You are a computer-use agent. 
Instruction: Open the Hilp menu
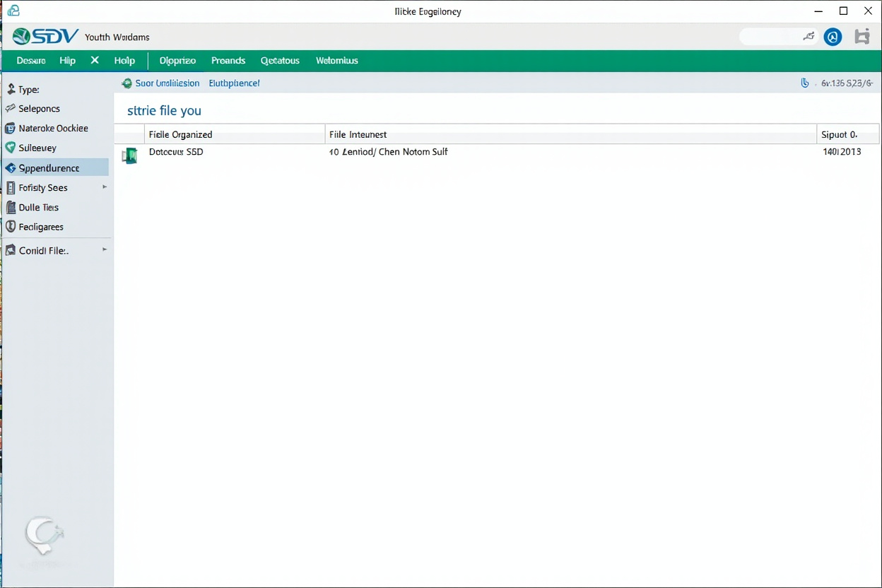[68, 61]
